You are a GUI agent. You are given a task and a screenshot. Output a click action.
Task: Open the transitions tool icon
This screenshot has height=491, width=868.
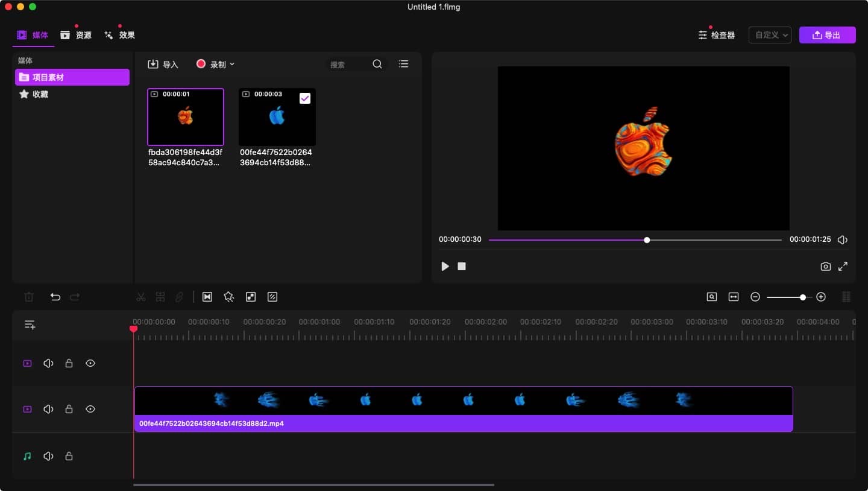coord(207,297)
